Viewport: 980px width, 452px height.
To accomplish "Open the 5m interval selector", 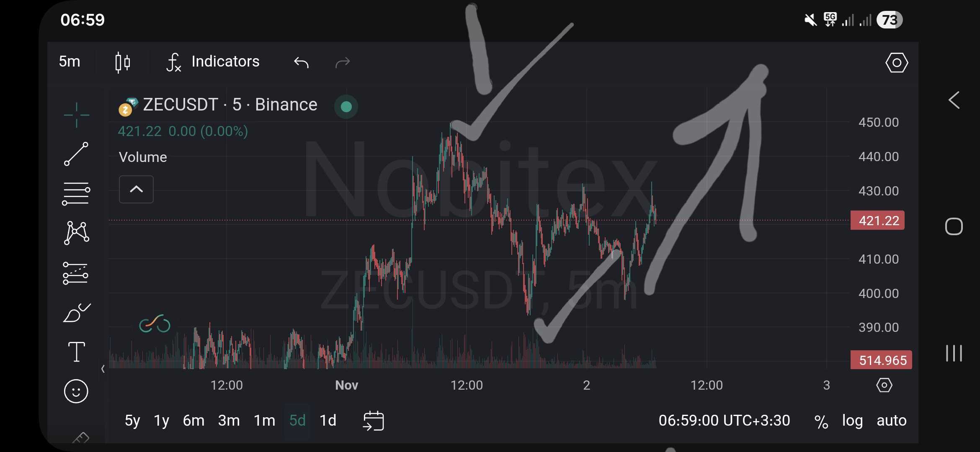I will pos(70,62).
